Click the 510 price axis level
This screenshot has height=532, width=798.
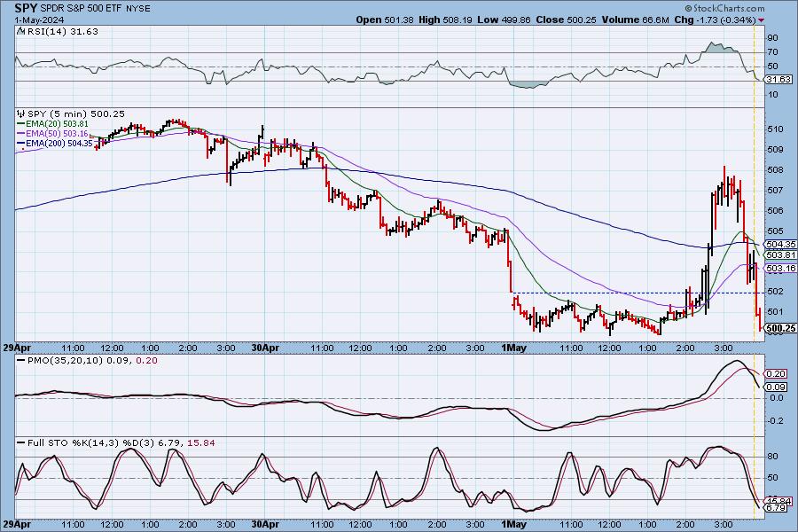click(775, 129)
